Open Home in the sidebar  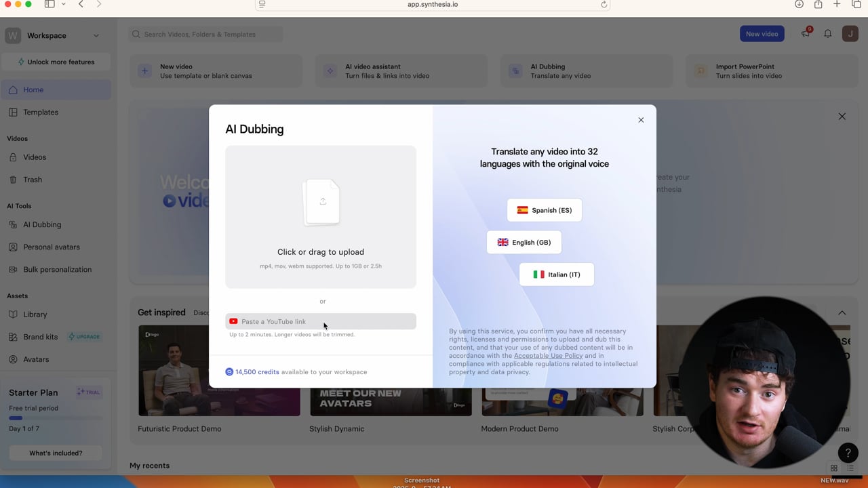coord(56,89)
